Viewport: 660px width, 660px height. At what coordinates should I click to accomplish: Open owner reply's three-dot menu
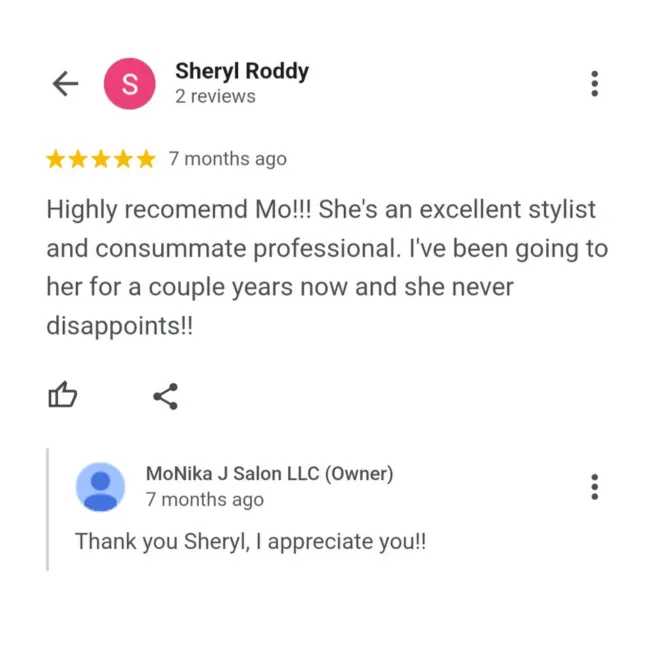(594, 487)
